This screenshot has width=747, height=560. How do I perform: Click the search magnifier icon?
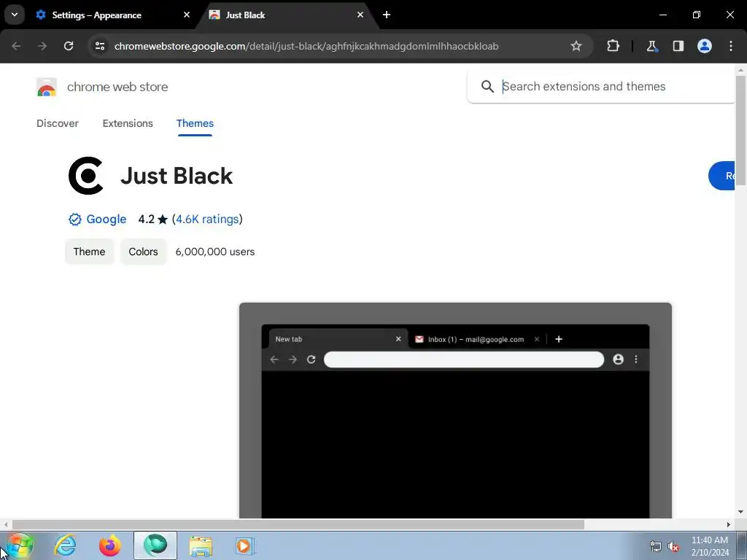487,86
